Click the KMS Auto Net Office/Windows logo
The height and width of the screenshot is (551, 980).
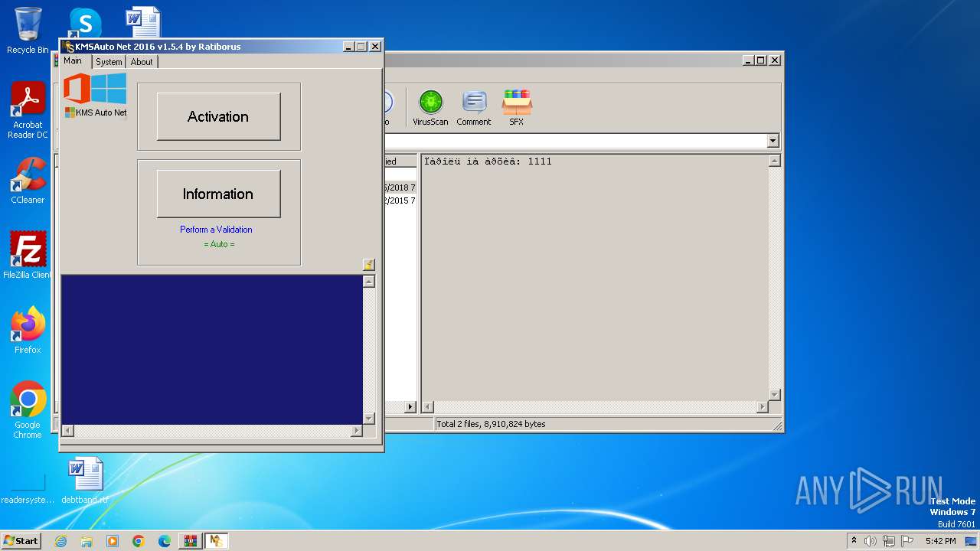coord(95,95)
